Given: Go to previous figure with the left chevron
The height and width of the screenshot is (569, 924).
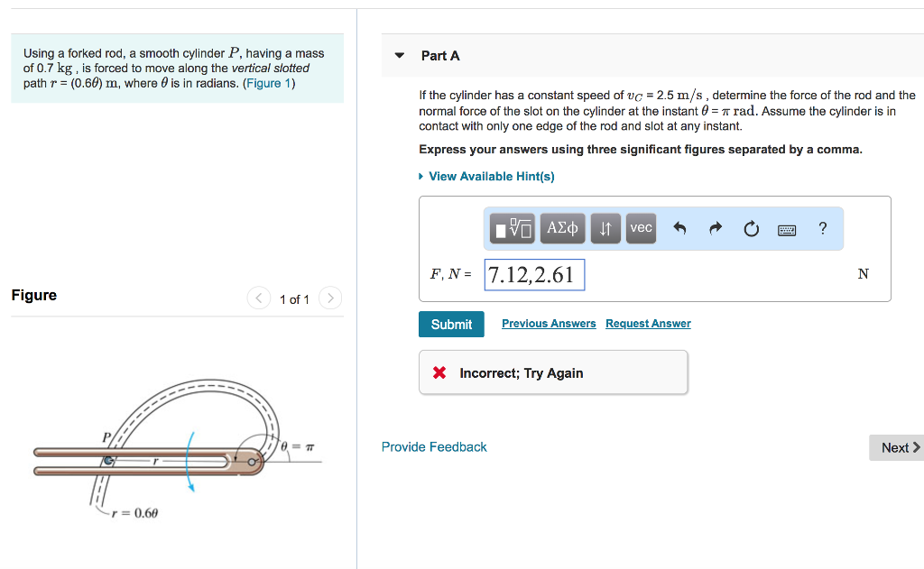Looking at the screenshot, I should click(x=258, y=298).
